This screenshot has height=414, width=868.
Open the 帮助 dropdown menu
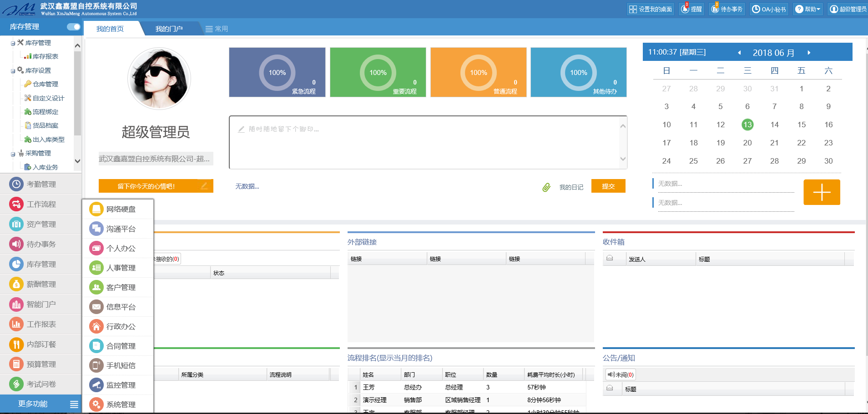[x=808, y=9]
